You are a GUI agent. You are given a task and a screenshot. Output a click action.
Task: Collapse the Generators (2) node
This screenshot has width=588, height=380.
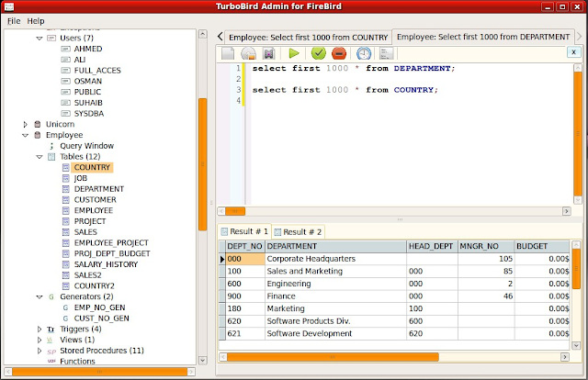tap(40, 296)
